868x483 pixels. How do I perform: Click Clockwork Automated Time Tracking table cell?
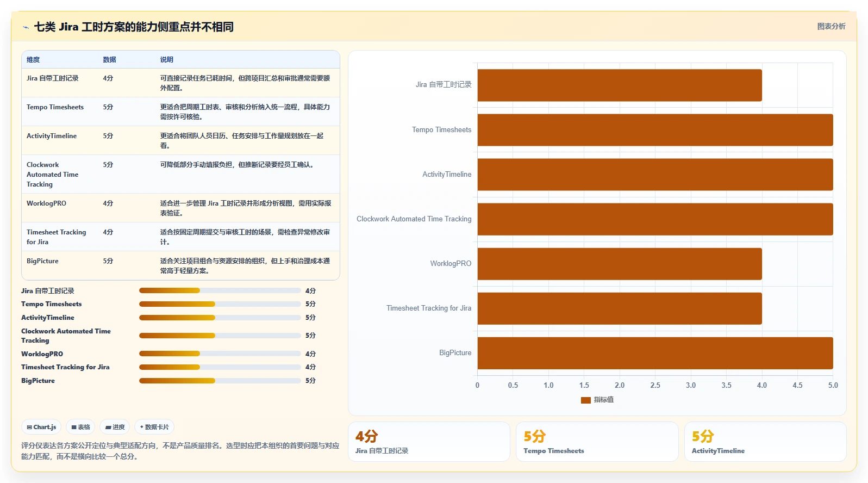coord(52,175)
